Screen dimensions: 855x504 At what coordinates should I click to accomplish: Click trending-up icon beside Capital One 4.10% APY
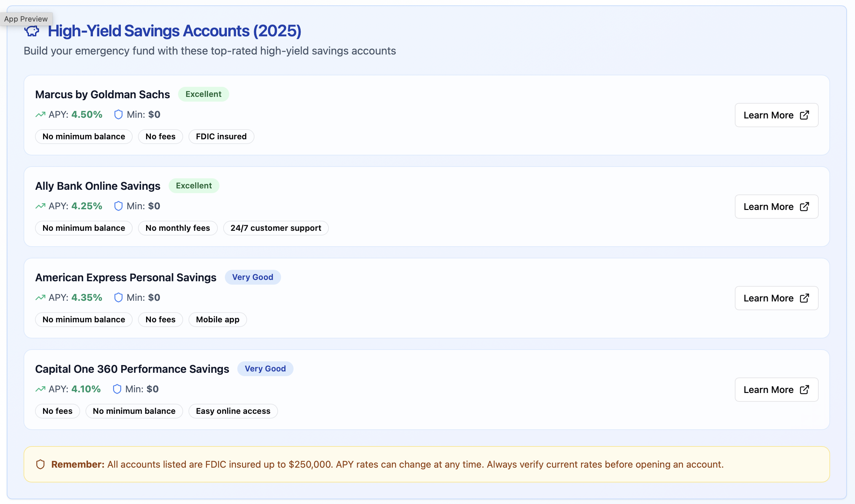coord(40,389)
